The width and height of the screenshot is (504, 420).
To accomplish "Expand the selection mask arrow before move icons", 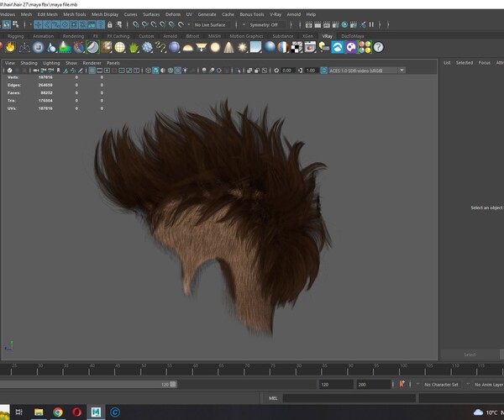I will 30,24.
